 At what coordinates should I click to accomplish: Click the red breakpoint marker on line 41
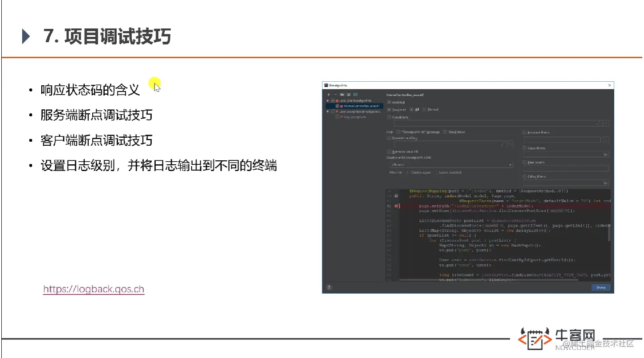click(395, 206)
